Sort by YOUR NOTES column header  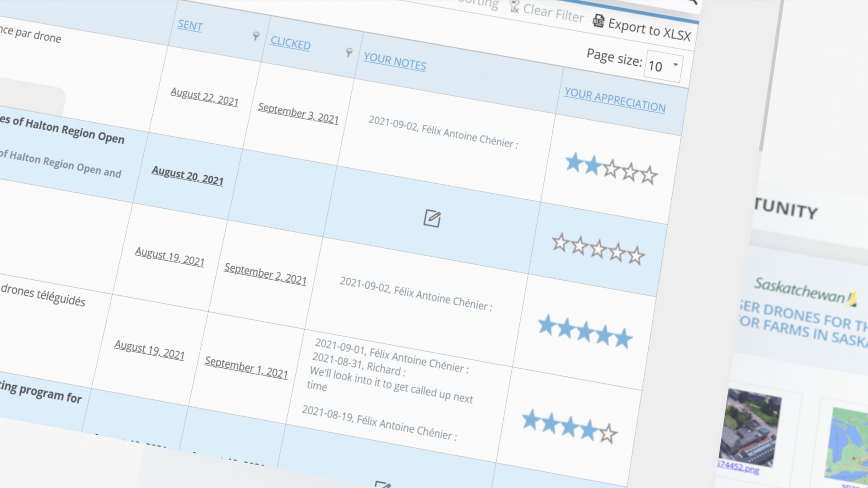click(x=395, y=61)
